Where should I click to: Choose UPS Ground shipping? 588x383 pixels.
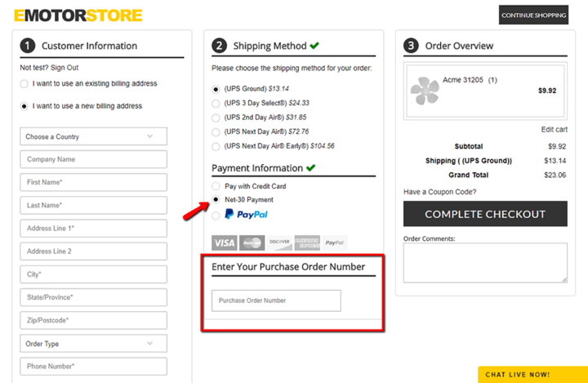coord(216,89)
